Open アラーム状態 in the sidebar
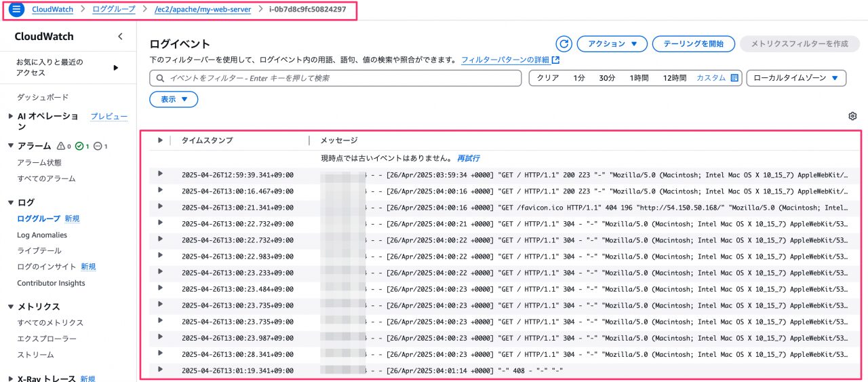This screenshot has width=868, height=382. click(x=39, y=163)
